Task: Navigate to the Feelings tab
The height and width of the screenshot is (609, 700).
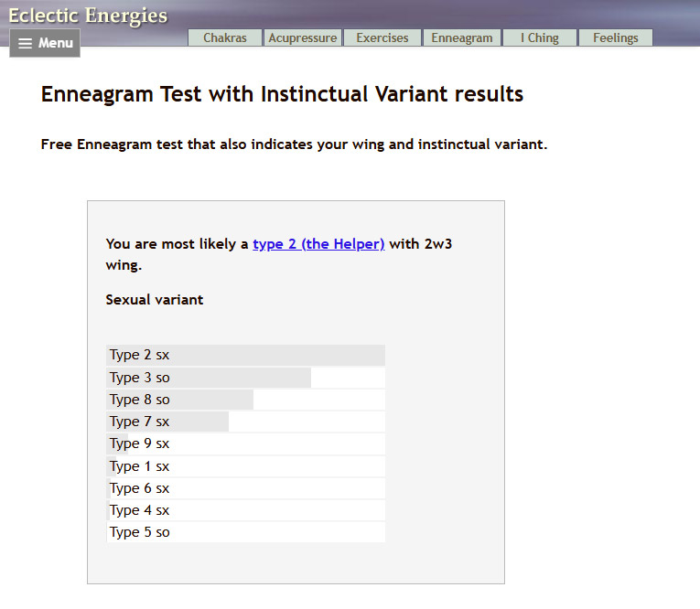Action: (616, 37)
